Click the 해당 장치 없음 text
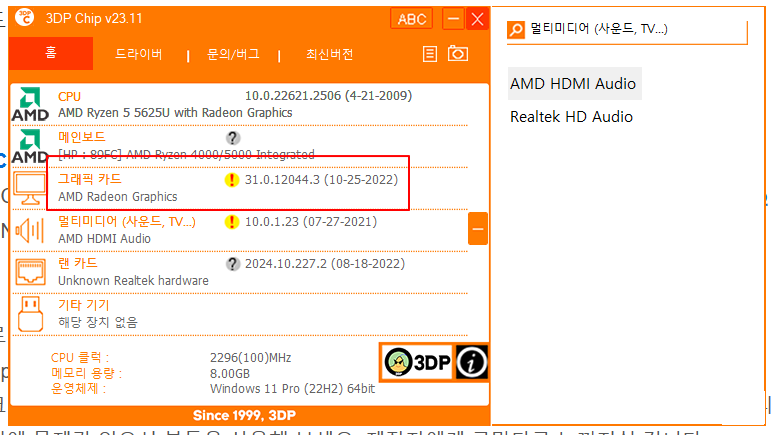The image size is (773, 435). pyautogui.click(x=98, y=323)
